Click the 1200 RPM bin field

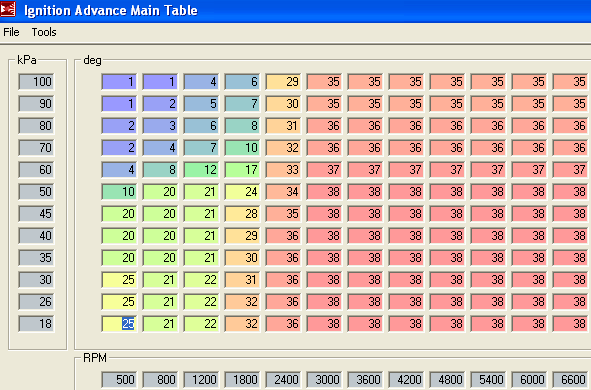pyautogui.click(x=201, y=379)
